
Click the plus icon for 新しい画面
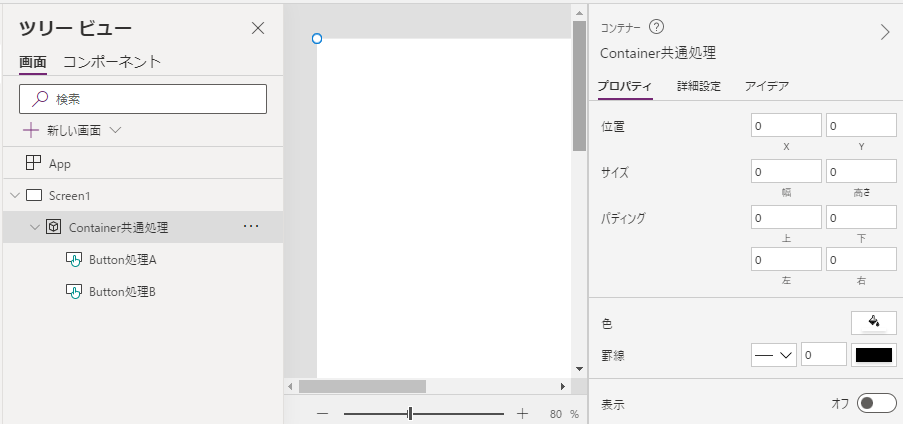tap(31, 130)
